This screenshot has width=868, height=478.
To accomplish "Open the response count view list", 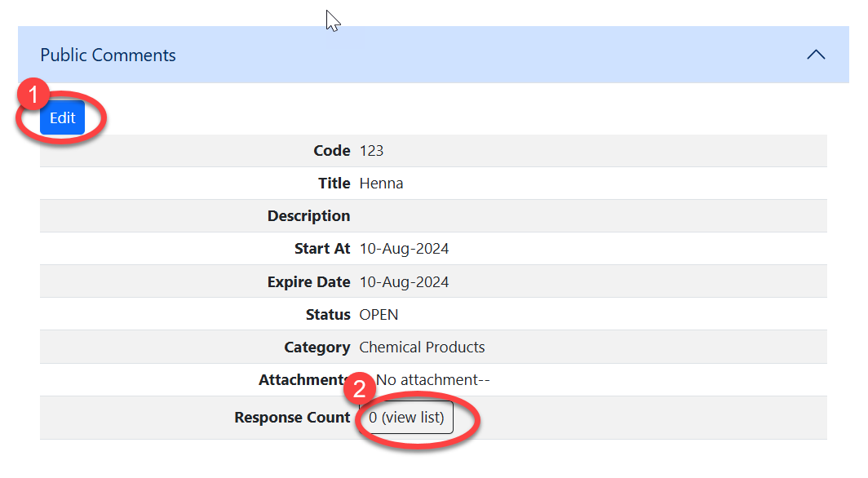I will [406, 418].
